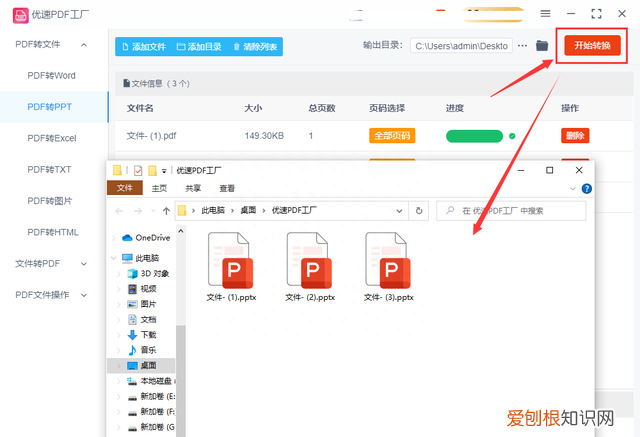
Task: Click the green completed status dot
Action: click(512, 136)
